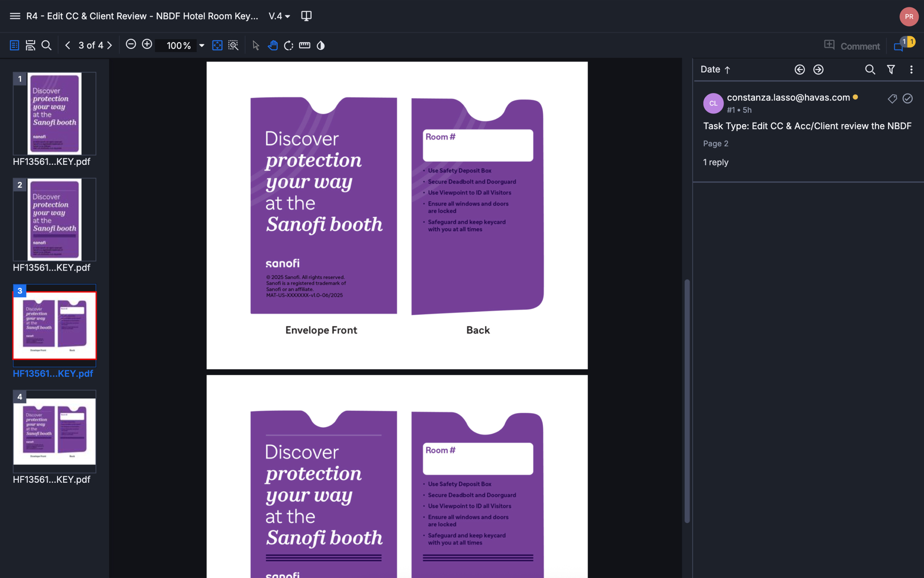Click the document vertical scrollbar

[x=687, y=401]
